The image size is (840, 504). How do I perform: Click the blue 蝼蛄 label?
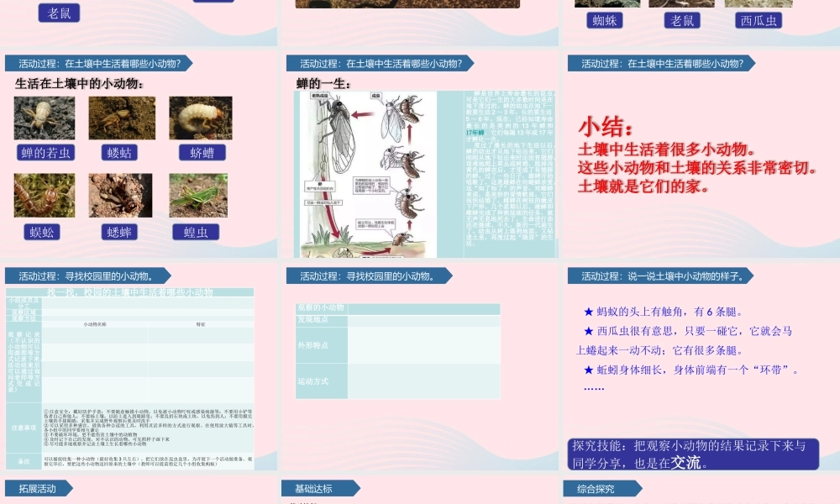pos(119,153)
